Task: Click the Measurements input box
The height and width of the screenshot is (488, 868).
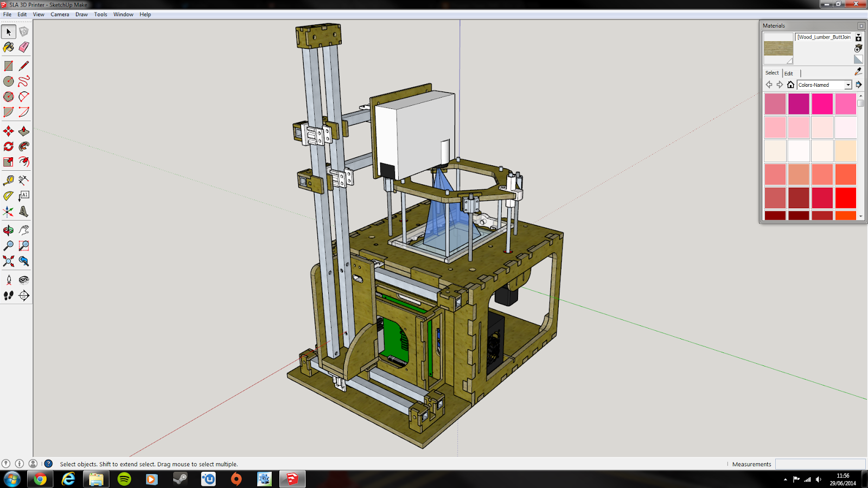Action: [820, 464]
